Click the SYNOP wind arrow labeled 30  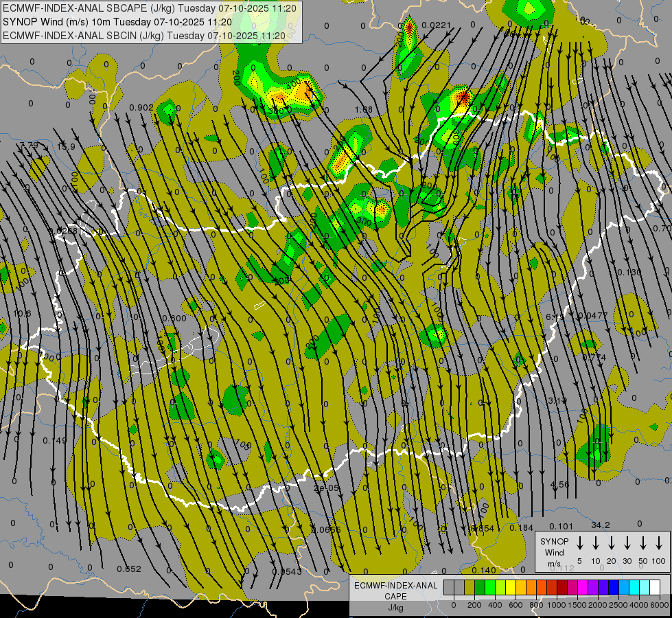pos(627,542)
